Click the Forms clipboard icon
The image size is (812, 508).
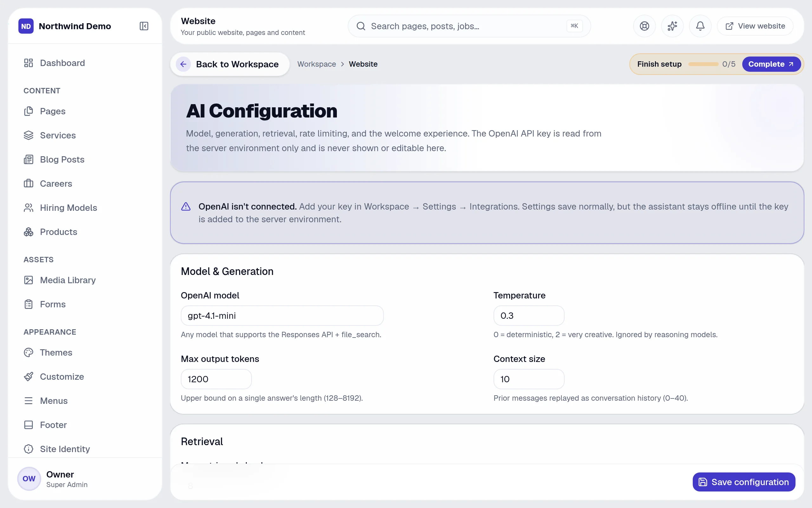pyautogui.click(x=29, y=304)
